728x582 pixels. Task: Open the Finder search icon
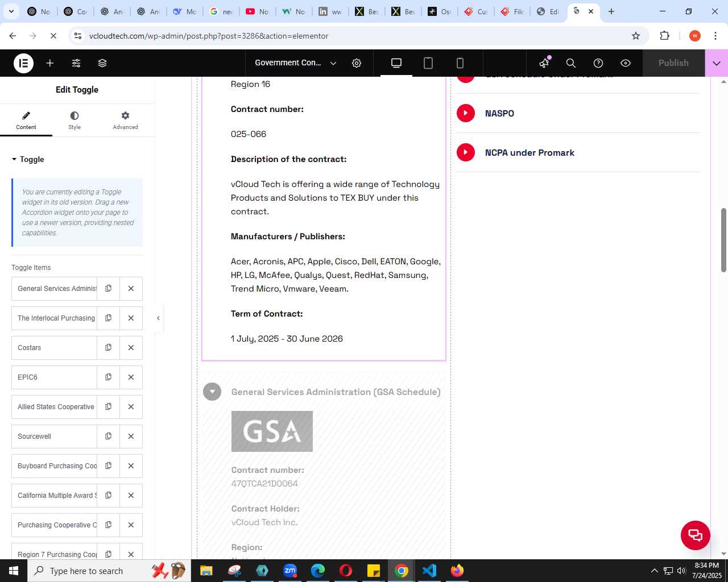571,63
